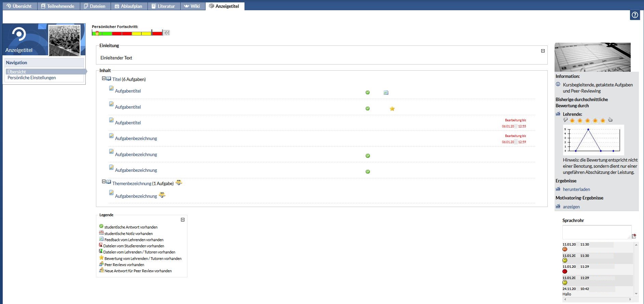Switch to the Ablaufplan tab
This screenshot has height=304, width=644.
tap(129, 6)
